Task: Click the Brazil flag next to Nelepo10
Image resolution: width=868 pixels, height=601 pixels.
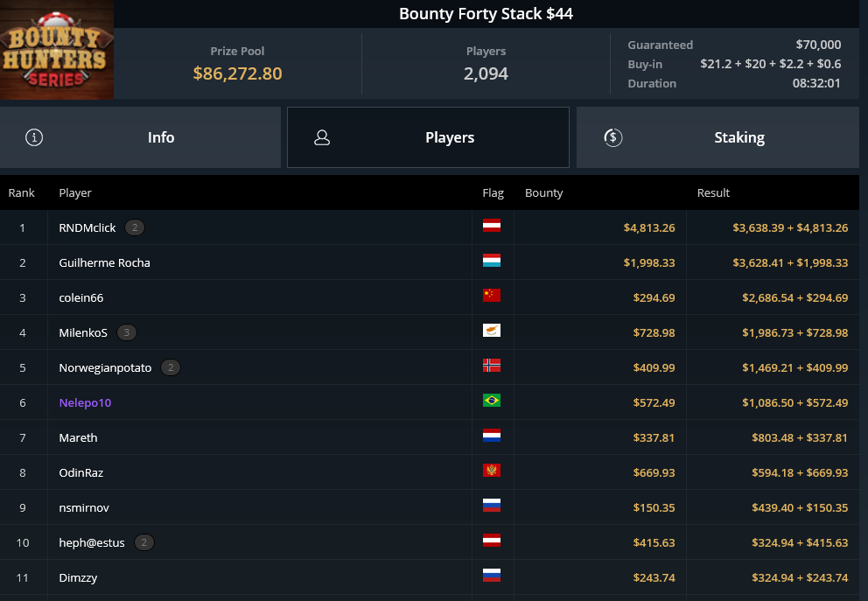Action: pos(492,400)
